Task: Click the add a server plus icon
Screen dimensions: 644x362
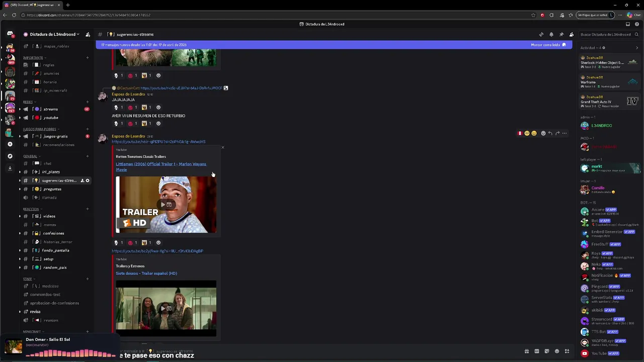Action: 10,144
